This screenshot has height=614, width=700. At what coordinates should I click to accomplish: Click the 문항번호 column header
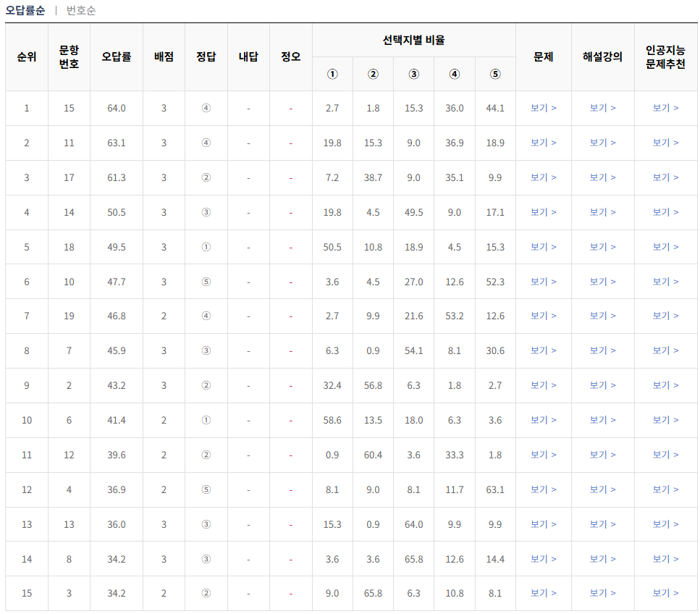click(68, 56)
